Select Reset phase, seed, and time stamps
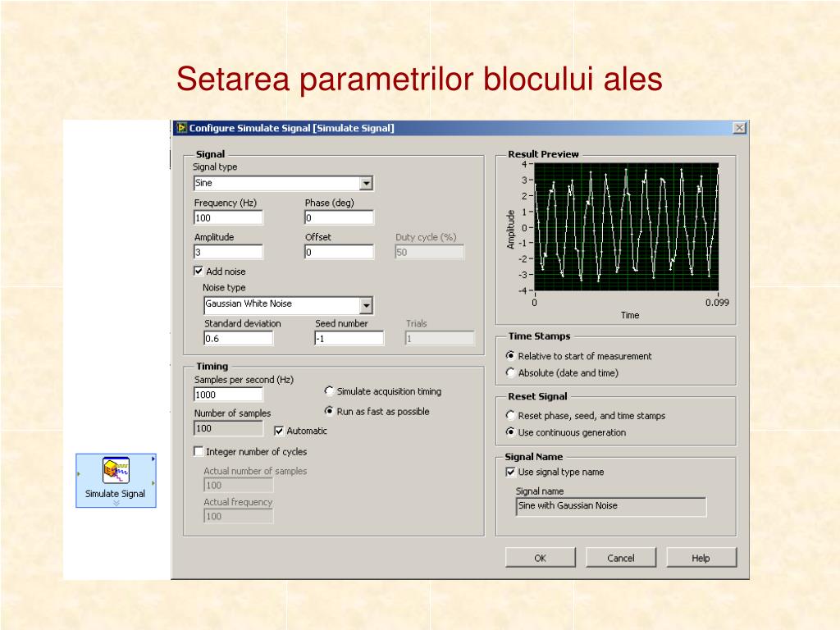This screenshot has height=630, width=840. tap(510, 415)
